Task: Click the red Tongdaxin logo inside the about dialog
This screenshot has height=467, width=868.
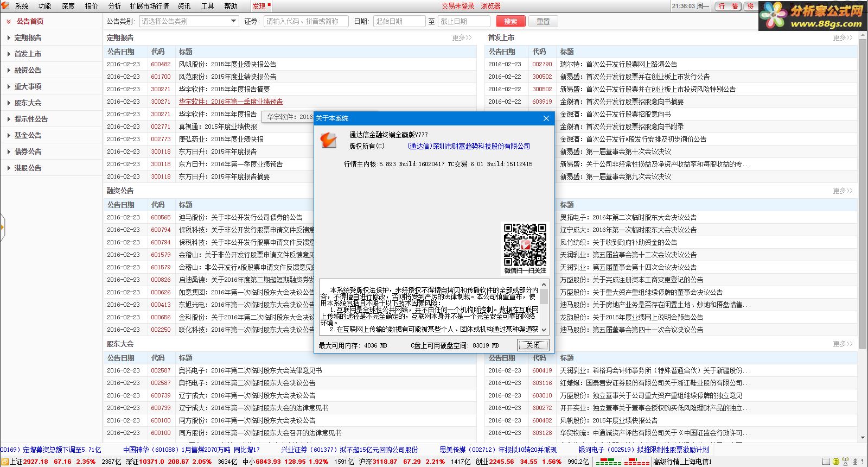Action: click(328, 140)
